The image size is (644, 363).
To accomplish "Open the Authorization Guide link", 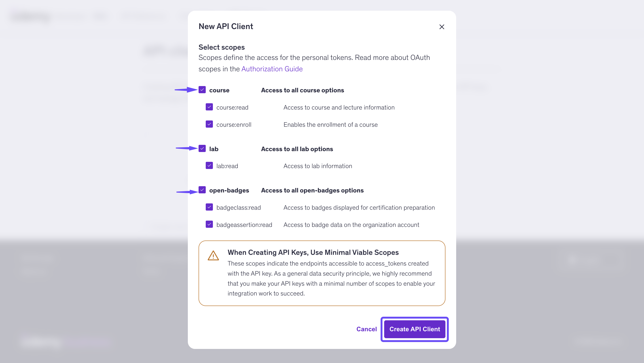I will point(272,69).
